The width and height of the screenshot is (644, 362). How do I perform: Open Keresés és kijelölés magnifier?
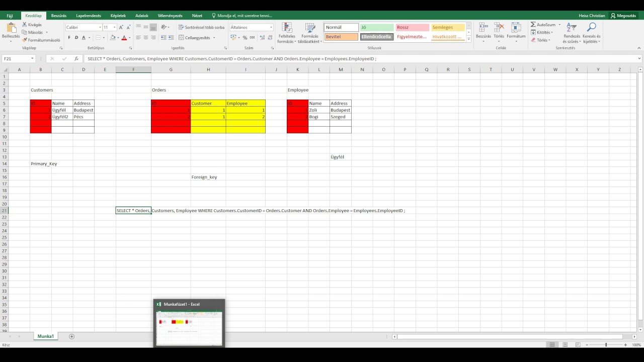point(591,33)
